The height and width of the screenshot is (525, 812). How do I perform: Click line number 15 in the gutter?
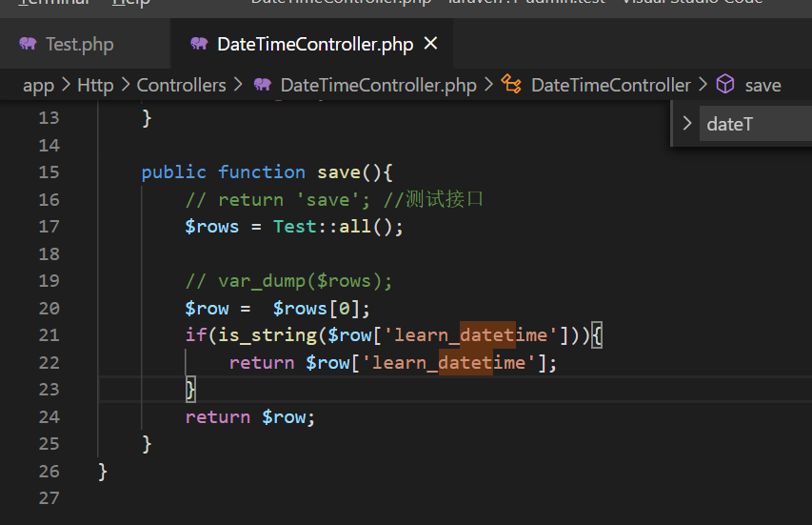(x=50, y=172)
